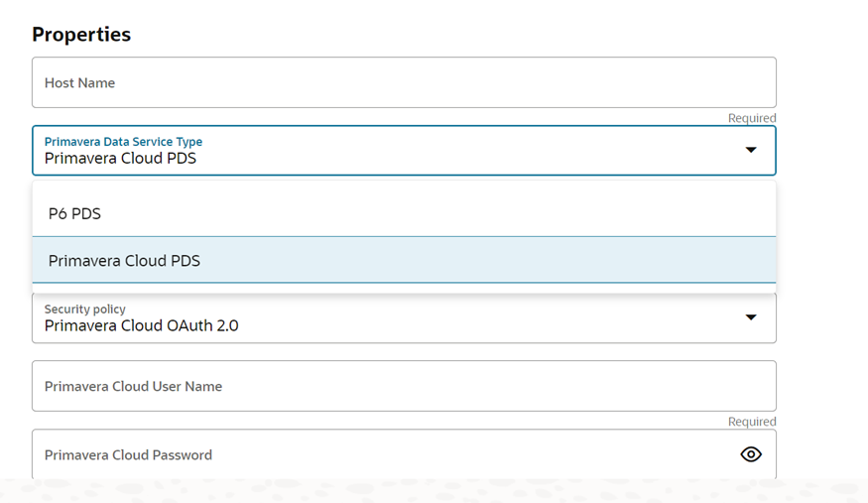Screen dimensions: 868x503
Task: Click the Primavera Cloud Password placeholder text
Action: click(128, 455)
